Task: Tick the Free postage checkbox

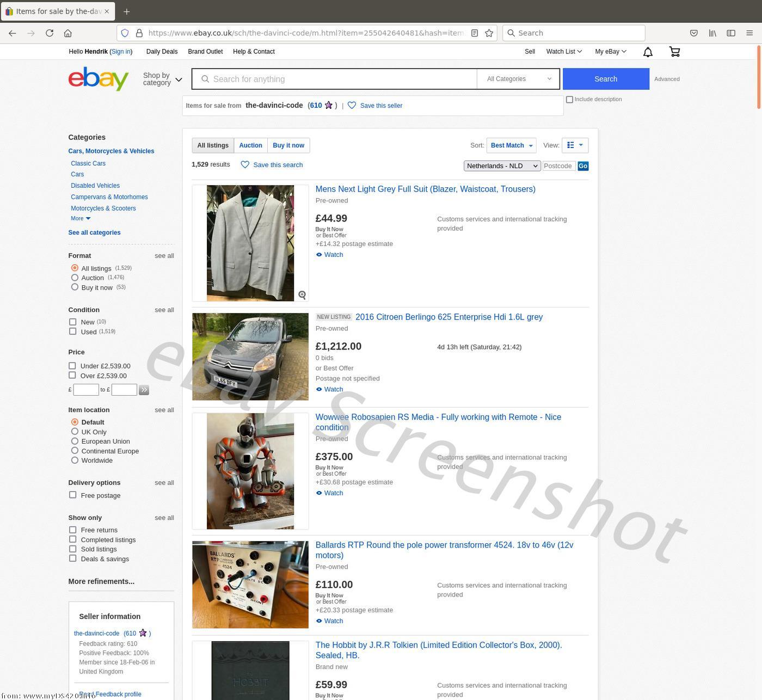Action: pyautogui.click(x=72, y=495)
